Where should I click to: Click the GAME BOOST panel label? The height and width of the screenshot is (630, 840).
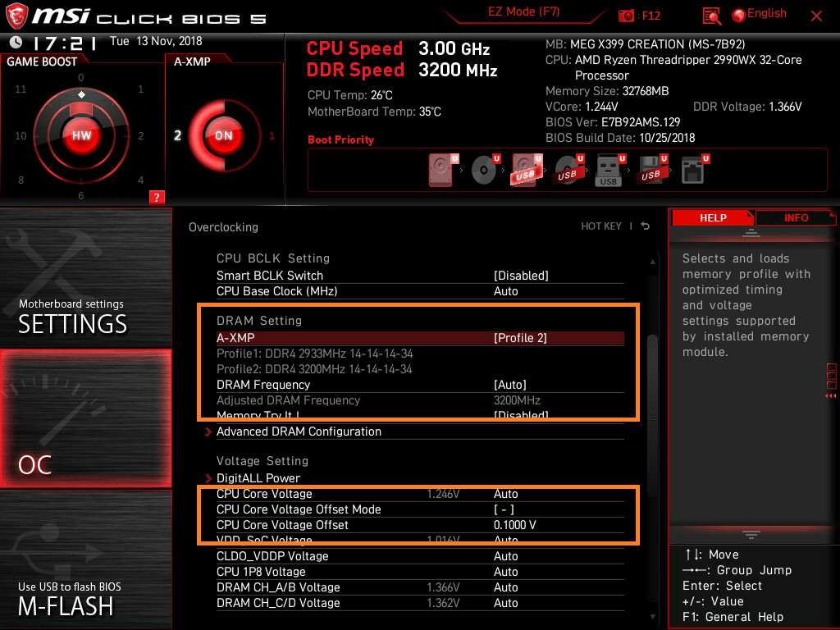pyautogui.click(x=42, y=62)
